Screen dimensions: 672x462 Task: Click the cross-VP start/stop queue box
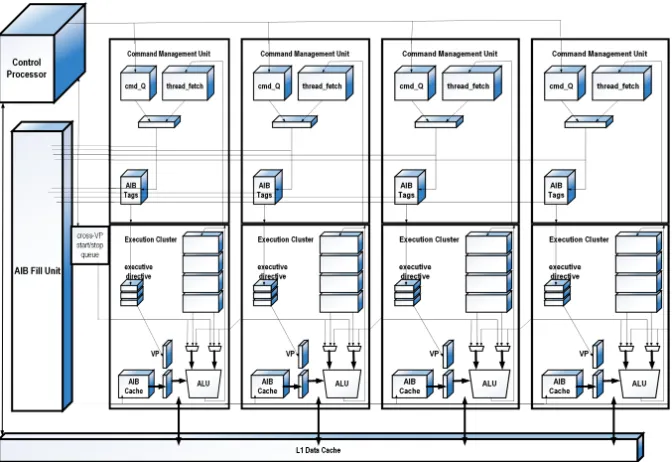click(x=90, y=245)
